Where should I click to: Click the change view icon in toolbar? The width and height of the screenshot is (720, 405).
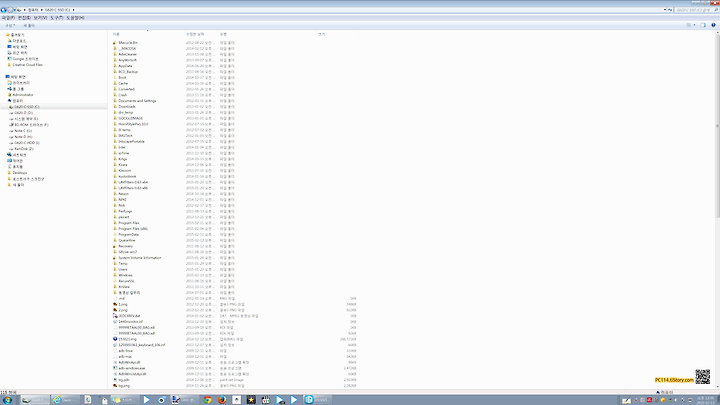pyautogui.click(x=689, y=25)
